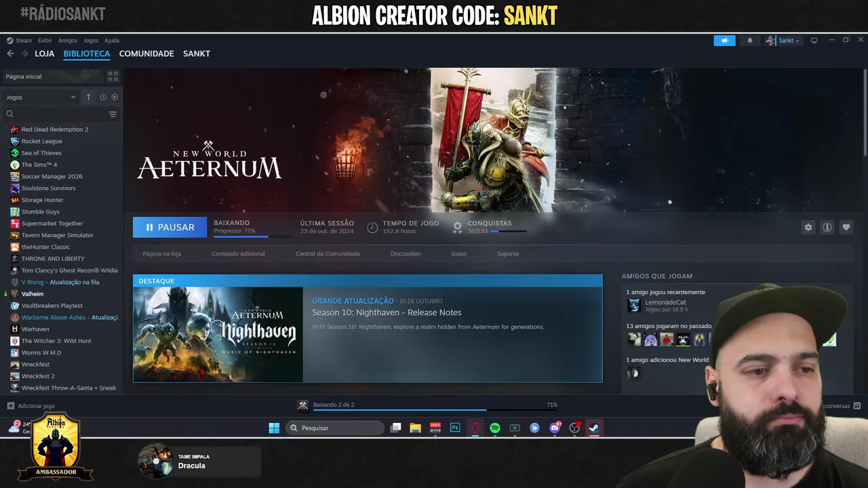The image size is (868, 488).
Task: Open Spotify from the taskbar
Action: [495, 428]
